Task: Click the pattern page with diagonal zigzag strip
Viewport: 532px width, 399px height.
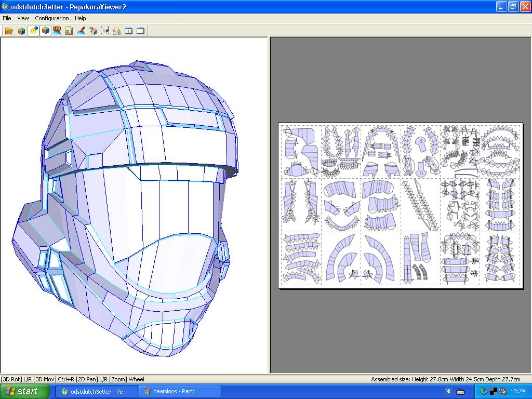Action: (x=420, y=205)
